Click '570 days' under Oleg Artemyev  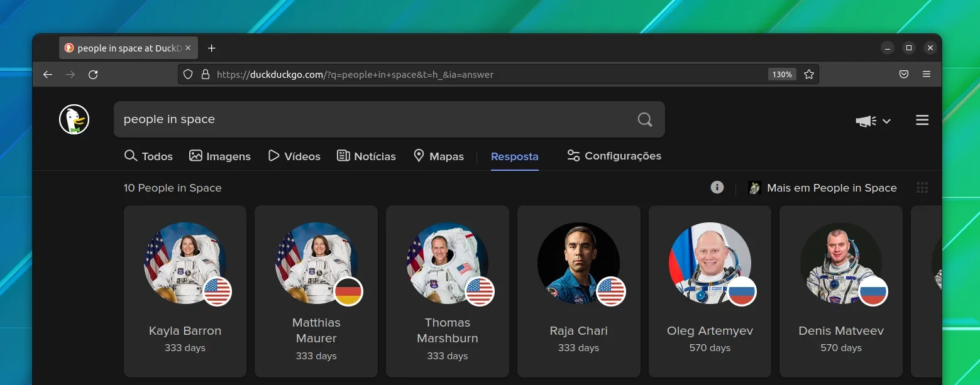point(710,348)
